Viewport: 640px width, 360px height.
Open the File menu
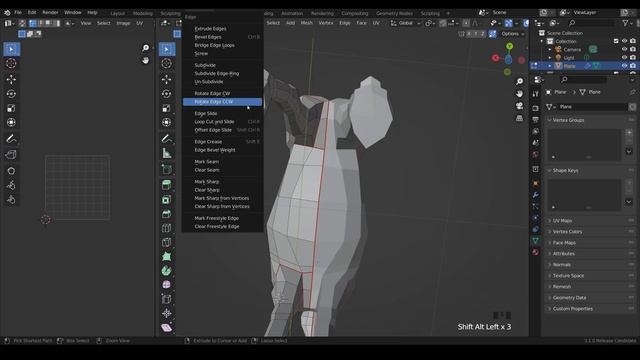pos(18,13)
